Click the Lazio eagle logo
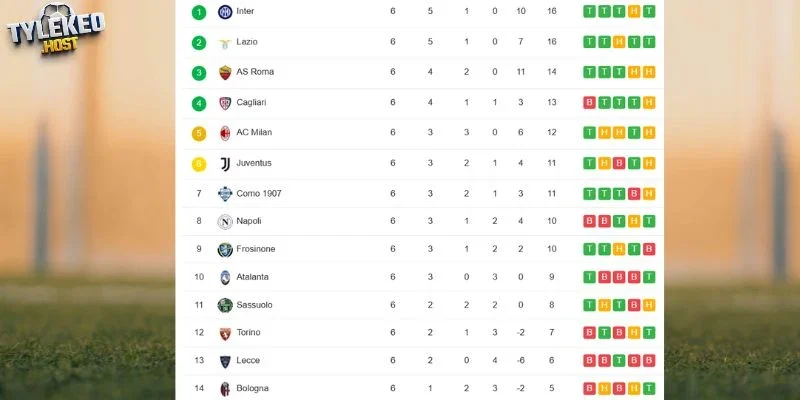Viewport: 800px width, 400px height. pyautogui.click(x=225, y=43)
